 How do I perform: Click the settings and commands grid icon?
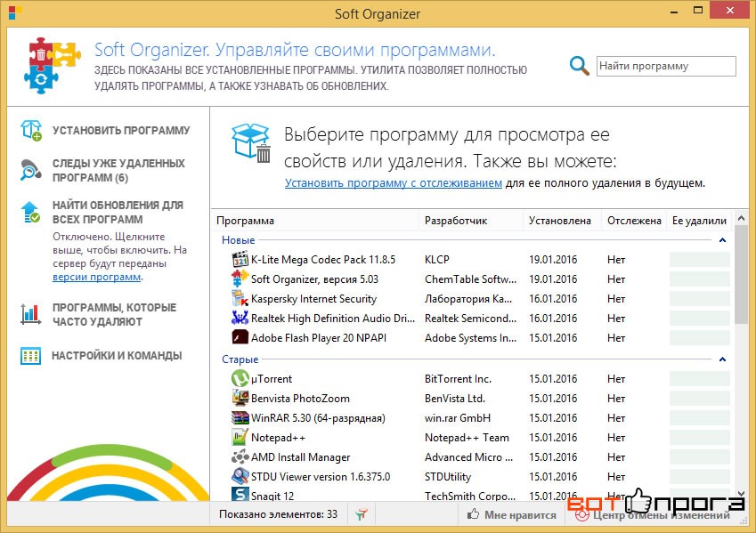click(31, 356)
